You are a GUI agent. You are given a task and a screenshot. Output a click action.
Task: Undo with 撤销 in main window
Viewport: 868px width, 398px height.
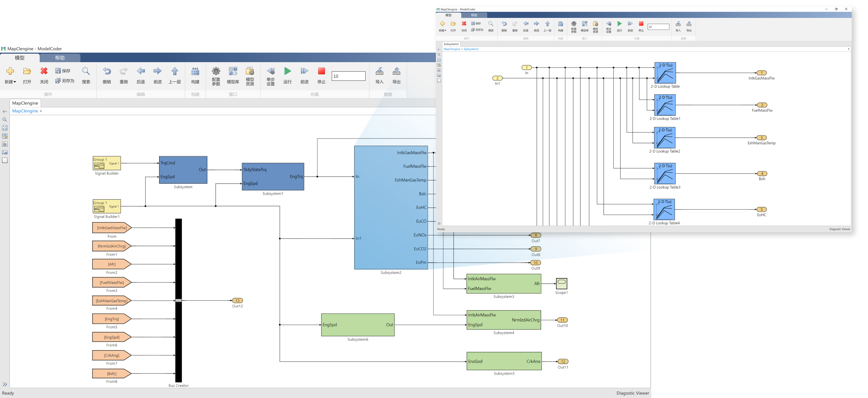click(x=107, y=75)
